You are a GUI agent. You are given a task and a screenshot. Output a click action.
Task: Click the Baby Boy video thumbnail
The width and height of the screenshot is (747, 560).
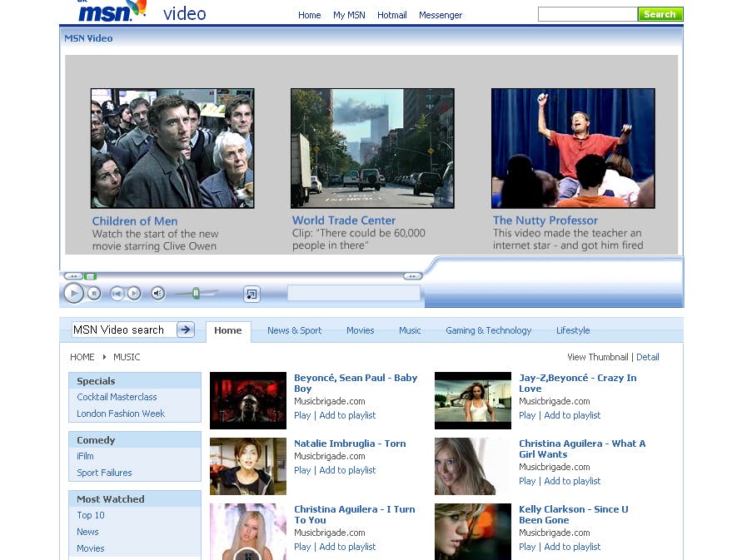click(x=248, y=400)
